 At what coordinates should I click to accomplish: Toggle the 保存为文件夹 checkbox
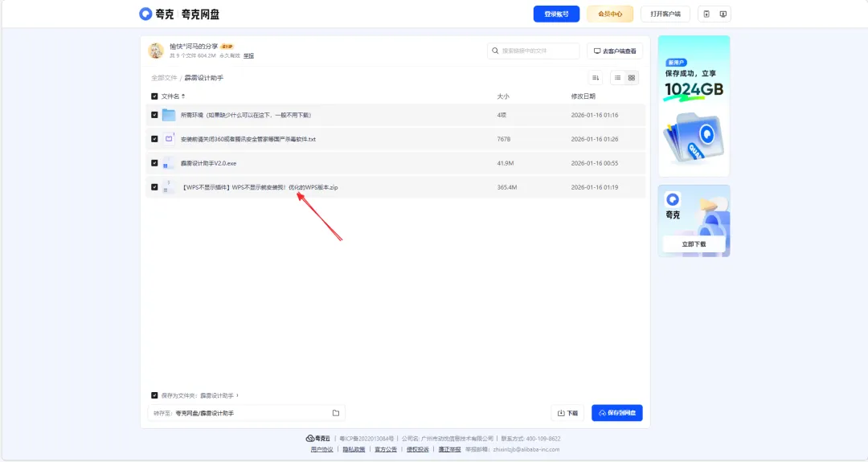pos(154,395)
